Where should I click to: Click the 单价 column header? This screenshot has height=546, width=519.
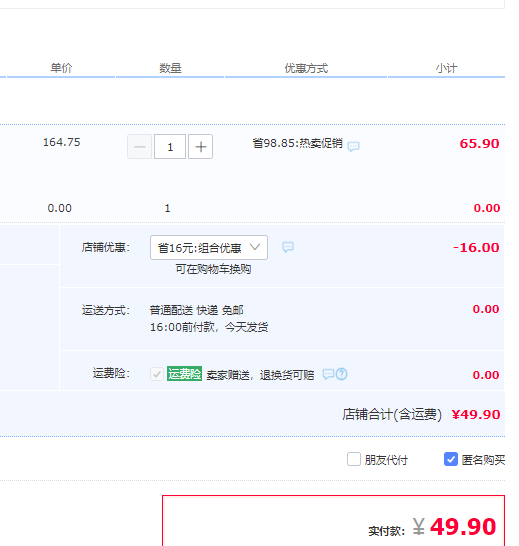click(x=61, y=68)
